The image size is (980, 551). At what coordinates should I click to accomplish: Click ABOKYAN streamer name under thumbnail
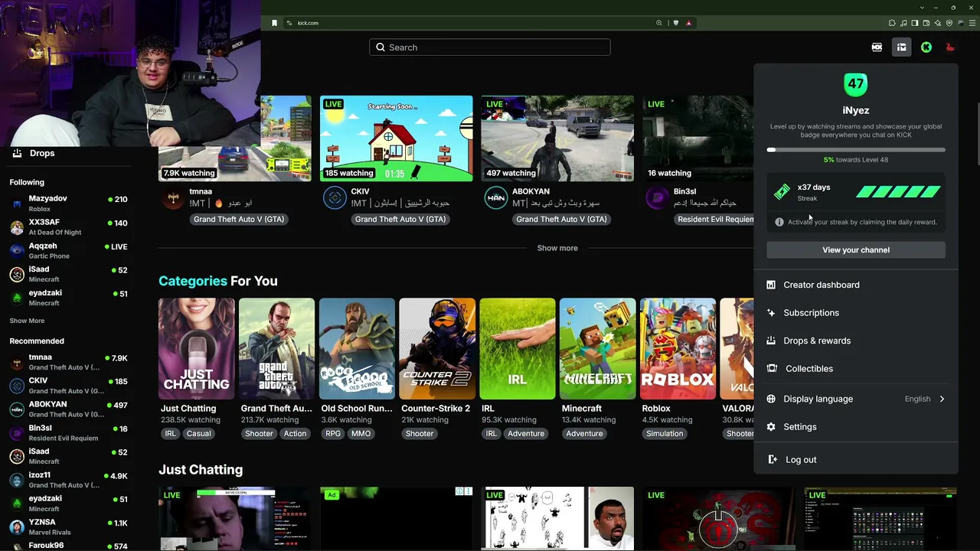(531, 191)
